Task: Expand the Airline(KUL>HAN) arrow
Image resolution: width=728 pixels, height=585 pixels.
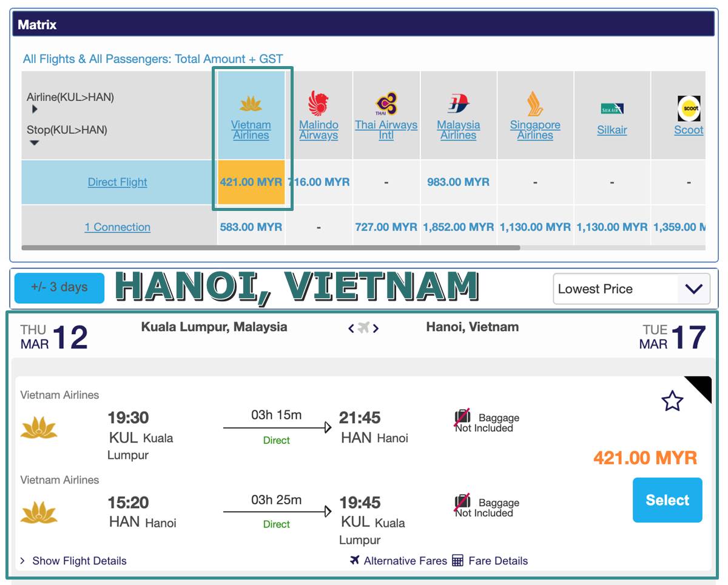Action: coord(35,109)
